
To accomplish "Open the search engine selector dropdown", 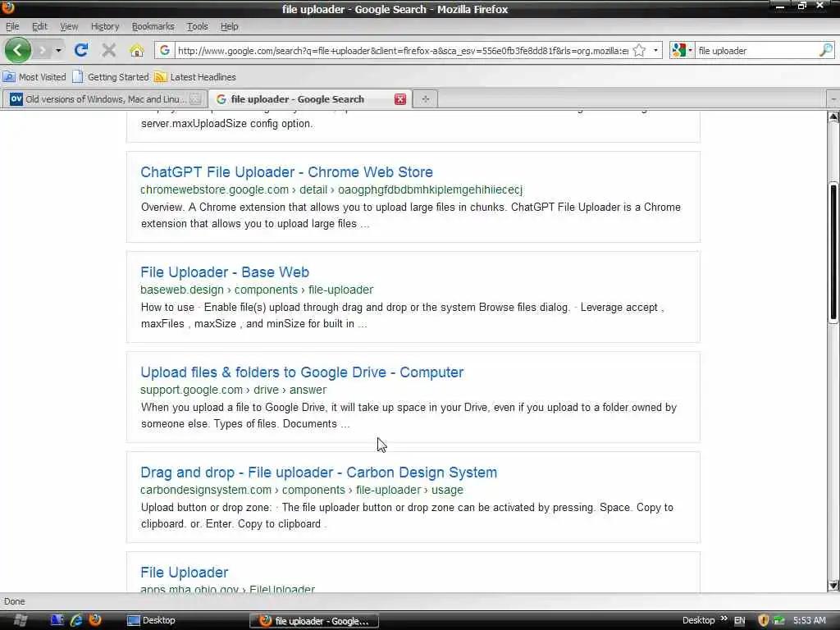I will (682, 50).
